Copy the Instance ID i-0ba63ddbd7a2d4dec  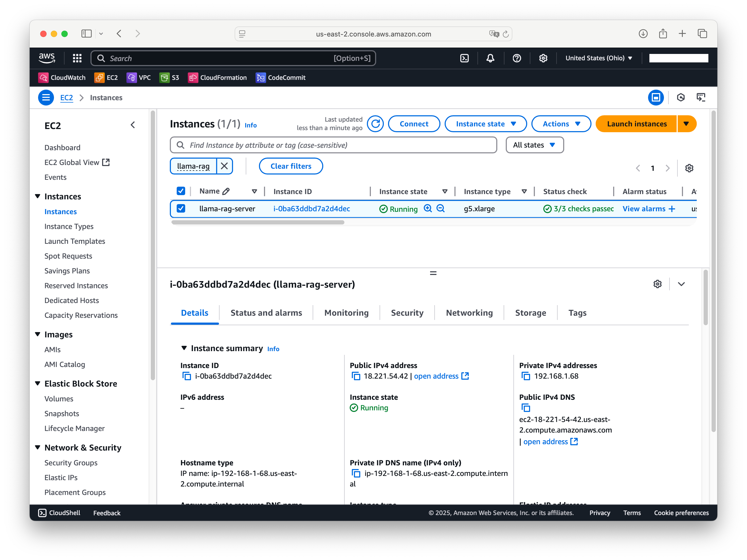pyautogui.click(x=186, y=376)
